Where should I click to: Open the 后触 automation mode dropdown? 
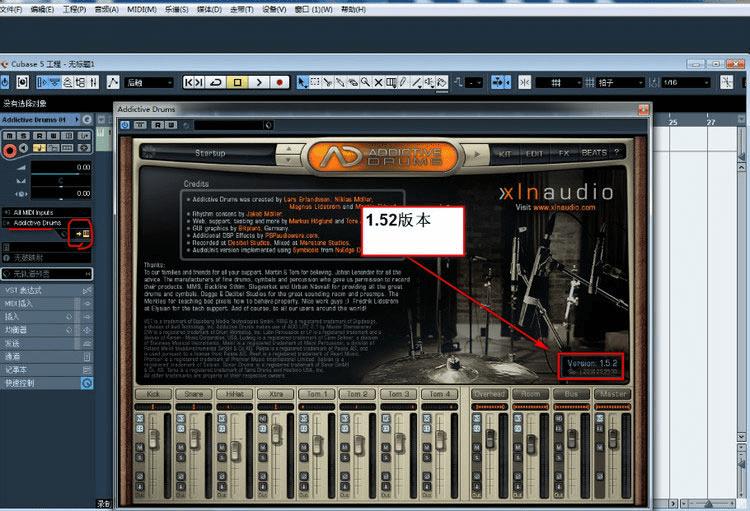[148, 83]
